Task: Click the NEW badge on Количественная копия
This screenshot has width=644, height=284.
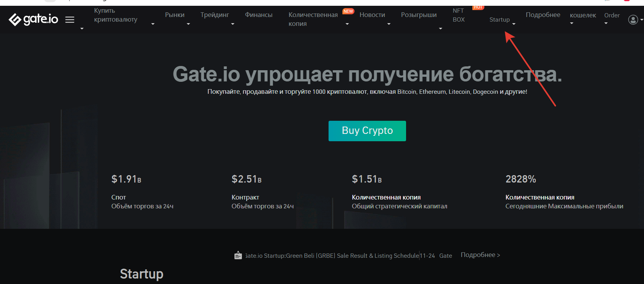Action: coord(348,11)
